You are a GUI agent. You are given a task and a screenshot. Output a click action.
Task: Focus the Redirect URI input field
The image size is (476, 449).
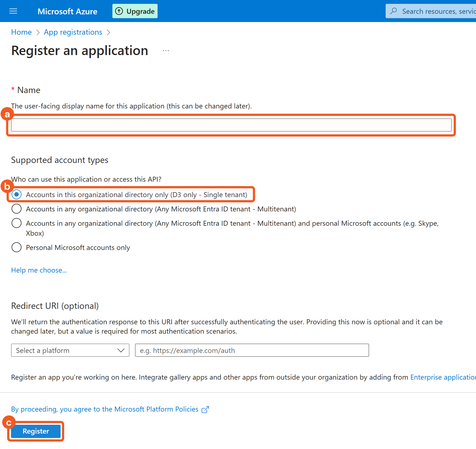tap(252, 350)
